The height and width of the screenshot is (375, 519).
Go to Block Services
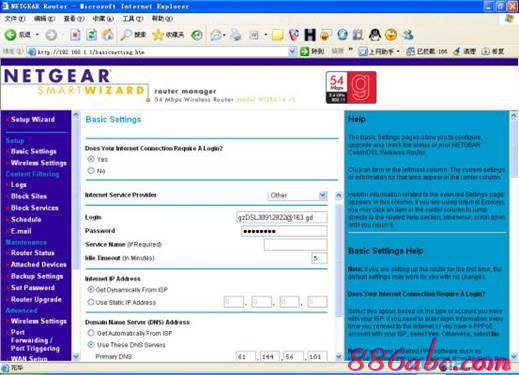(35, 208)
